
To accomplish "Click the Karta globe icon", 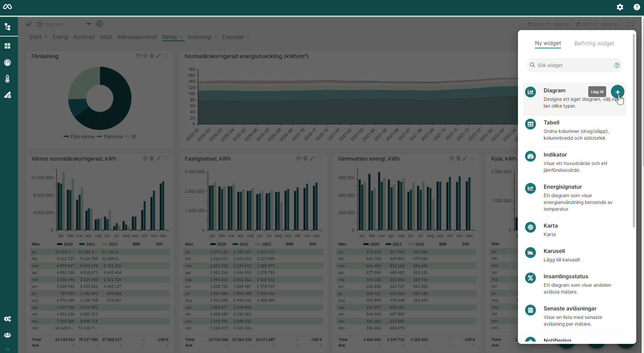I will click(x=530, y=227).
